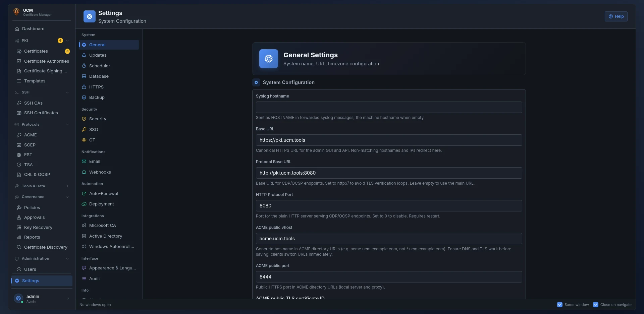Image resolution: width=644 pixels, height=314 pixels.
Task: Collapse the Administration section chevron
Action: [67, 259]
